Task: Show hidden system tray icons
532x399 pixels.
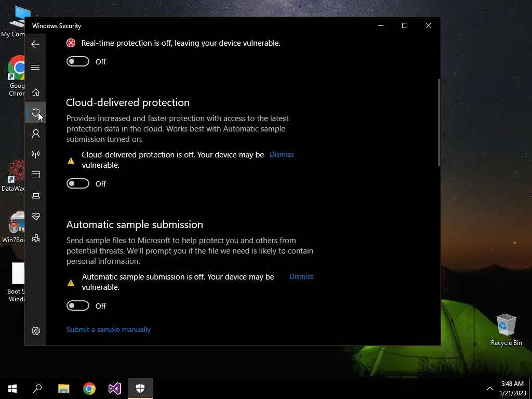Action: click(x=489, y=389)
